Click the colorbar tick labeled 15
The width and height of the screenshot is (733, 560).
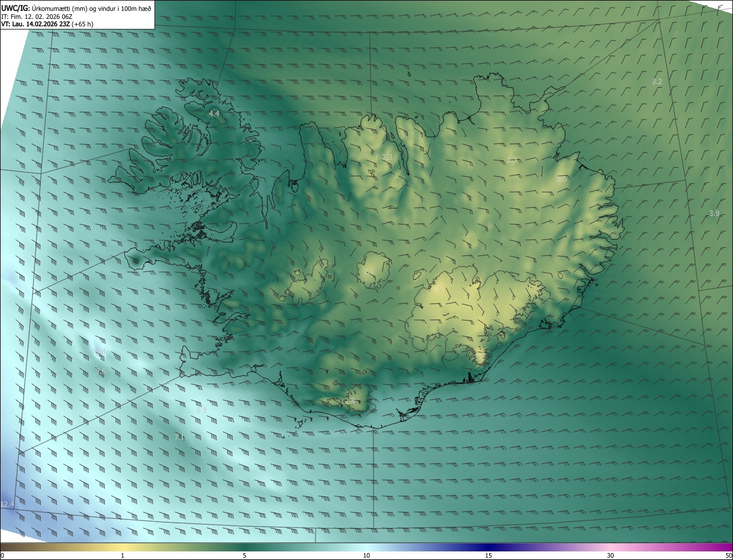488,555
